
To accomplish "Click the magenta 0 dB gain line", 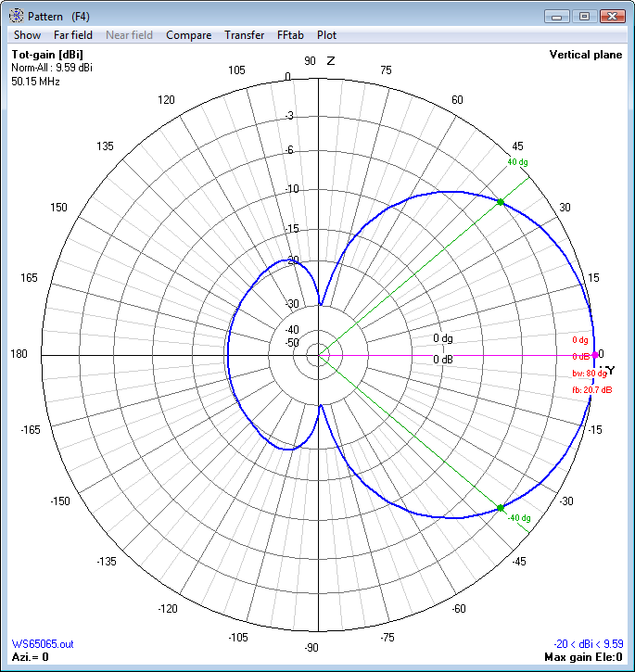I will [456, 355].
